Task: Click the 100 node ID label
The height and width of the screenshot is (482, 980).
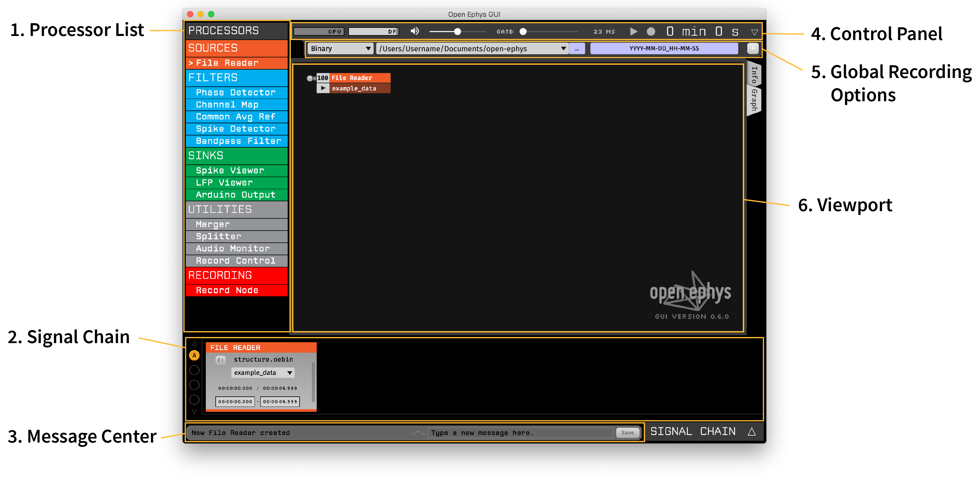Action: (323, 78)
